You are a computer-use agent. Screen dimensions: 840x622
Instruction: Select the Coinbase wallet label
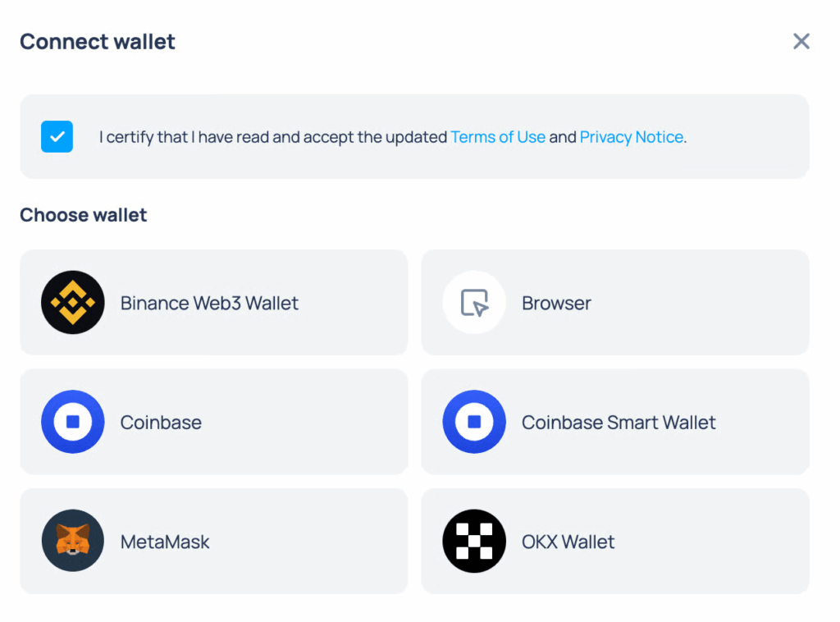161,422
